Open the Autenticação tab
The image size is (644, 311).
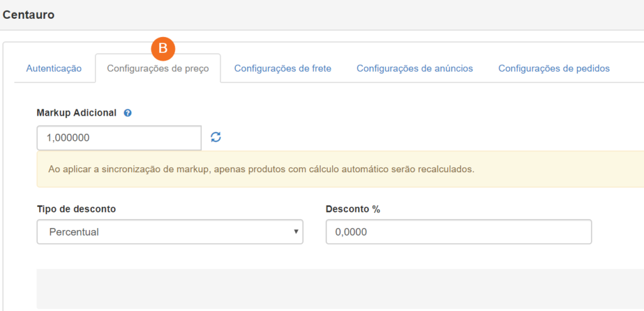coord(54,68)
